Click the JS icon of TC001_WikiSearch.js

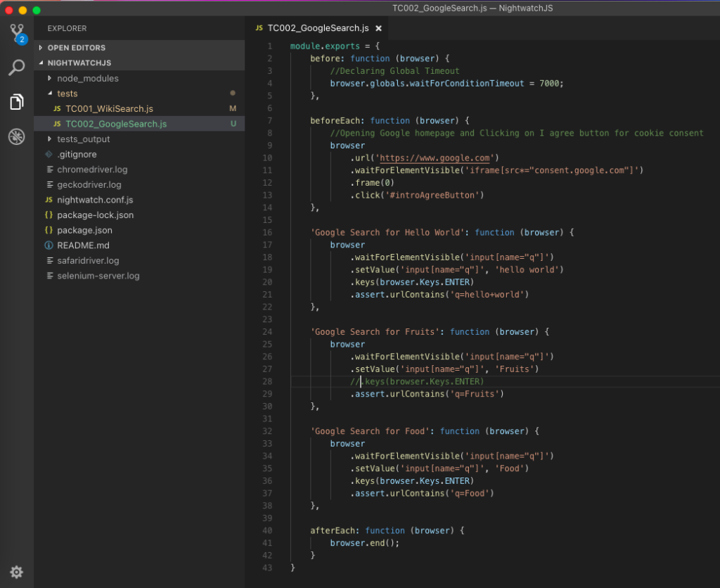tap(57, 109)
